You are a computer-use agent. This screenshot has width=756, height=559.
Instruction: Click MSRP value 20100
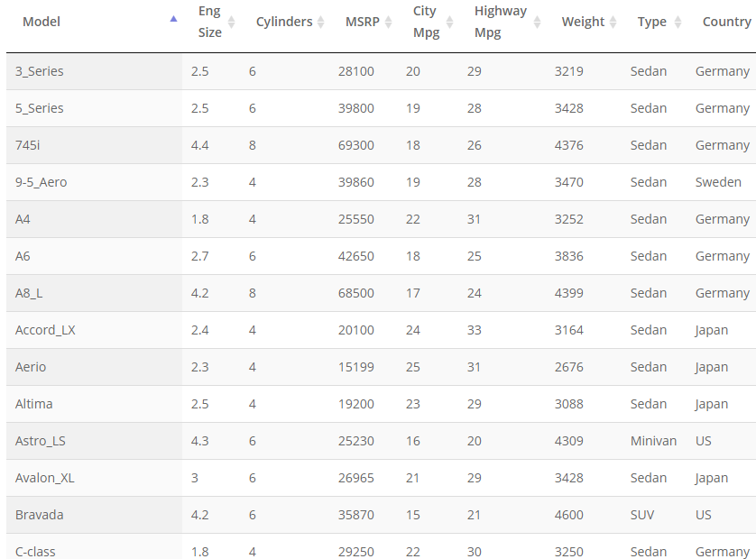click(x=355, y=330)
